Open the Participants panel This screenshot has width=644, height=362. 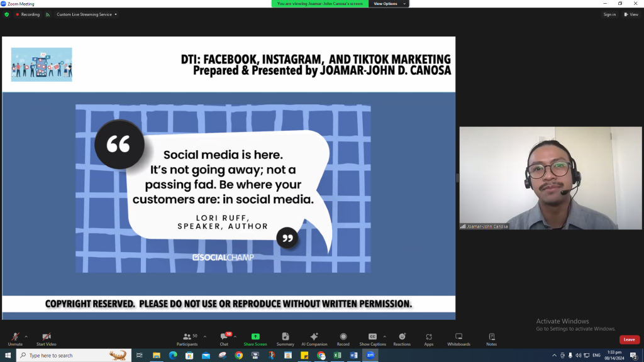(187, 339)
